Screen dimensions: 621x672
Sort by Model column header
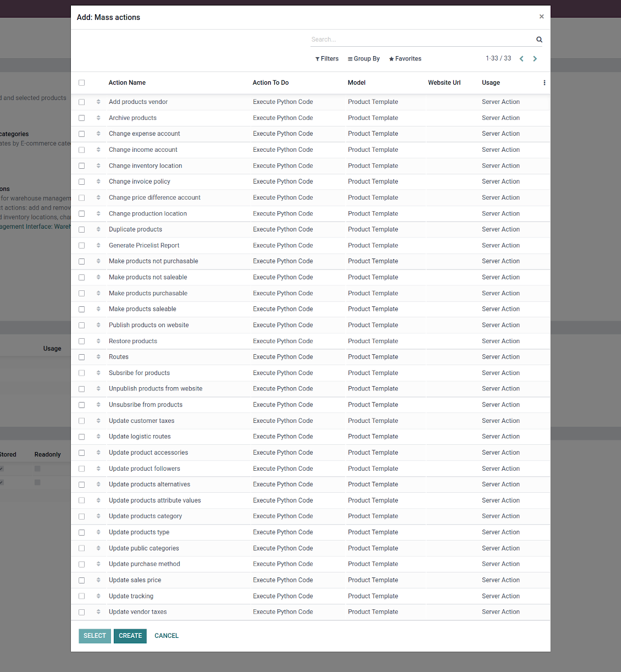[357, 82]
